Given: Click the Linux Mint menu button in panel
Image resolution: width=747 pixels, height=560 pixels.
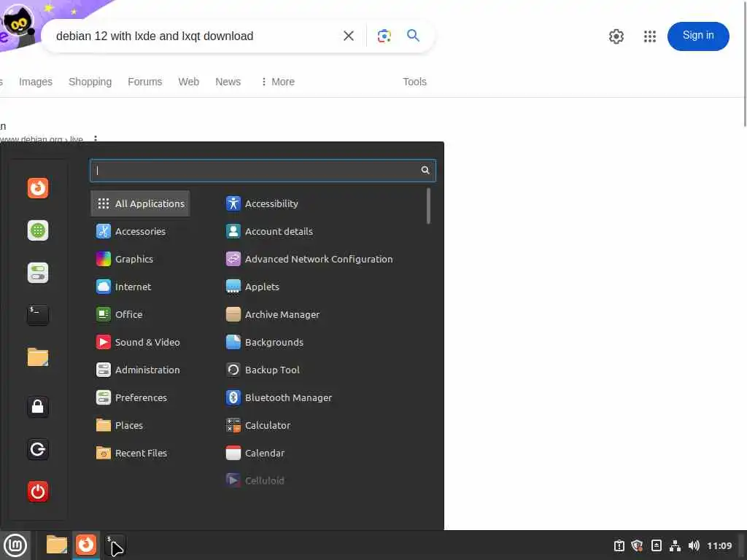Looking at the screenshot, I should [x=15, y=545].
